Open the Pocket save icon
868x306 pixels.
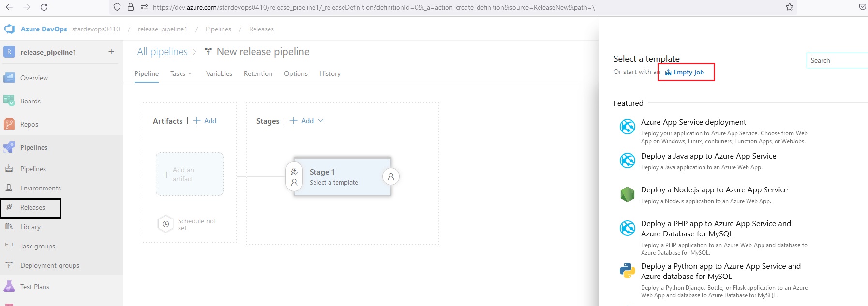863,7
